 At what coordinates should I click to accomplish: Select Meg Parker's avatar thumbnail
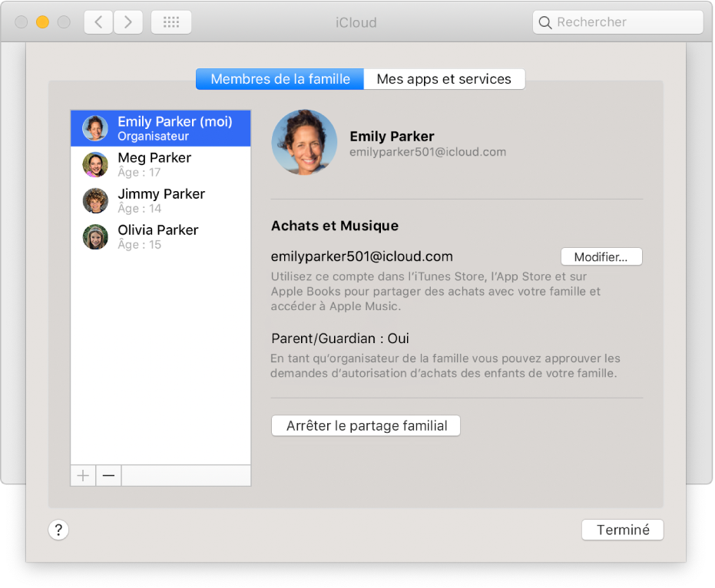pyautogui.click(x=95, y=164)
